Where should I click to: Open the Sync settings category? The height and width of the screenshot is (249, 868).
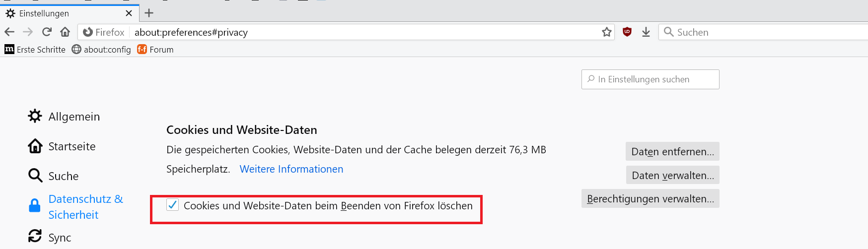(50, 237)
